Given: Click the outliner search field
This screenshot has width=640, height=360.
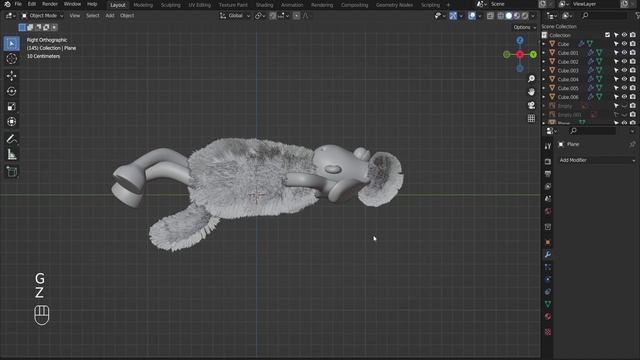Looking at the screenshot, I should [x=605, y=16].
